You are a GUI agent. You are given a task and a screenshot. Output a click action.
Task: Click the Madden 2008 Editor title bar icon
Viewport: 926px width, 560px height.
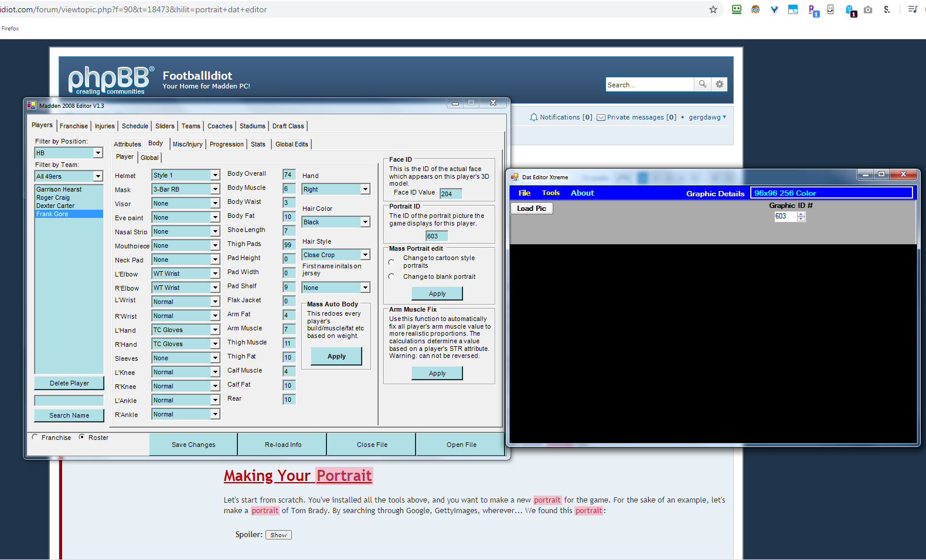32,105
